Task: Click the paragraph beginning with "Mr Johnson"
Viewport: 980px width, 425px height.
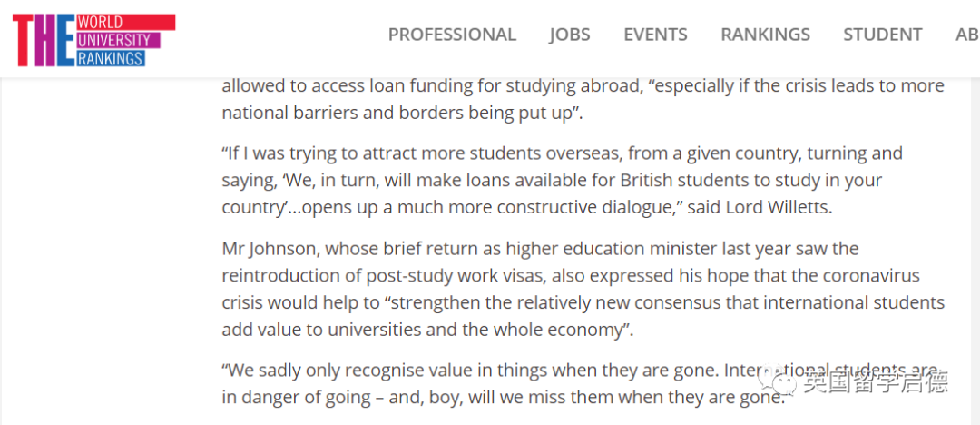Action: [583, 289]
